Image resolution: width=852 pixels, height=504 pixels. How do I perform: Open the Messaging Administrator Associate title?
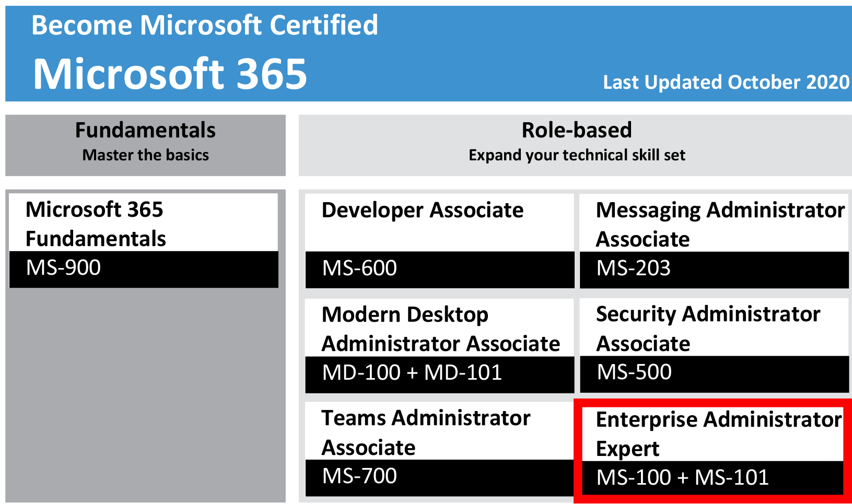click(x=720, y=225)
